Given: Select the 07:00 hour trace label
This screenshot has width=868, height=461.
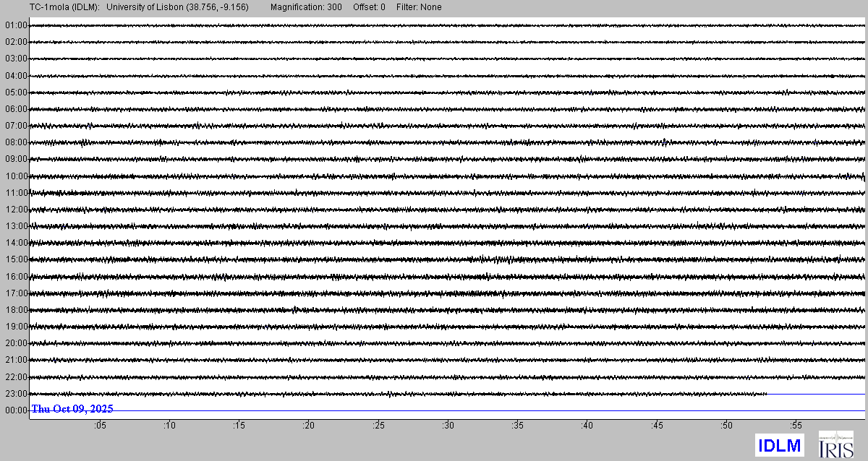Looking at the screenshot, I should tap(16, 126).
